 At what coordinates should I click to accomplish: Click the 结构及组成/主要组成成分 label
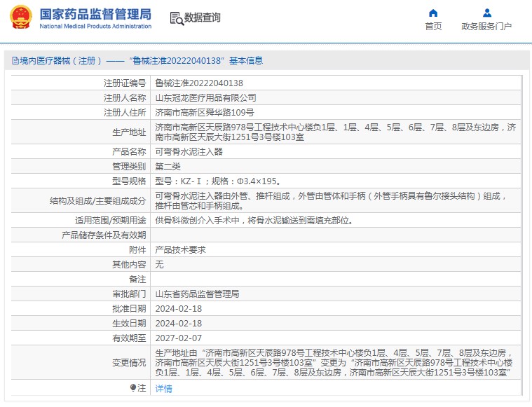[97, 201]
